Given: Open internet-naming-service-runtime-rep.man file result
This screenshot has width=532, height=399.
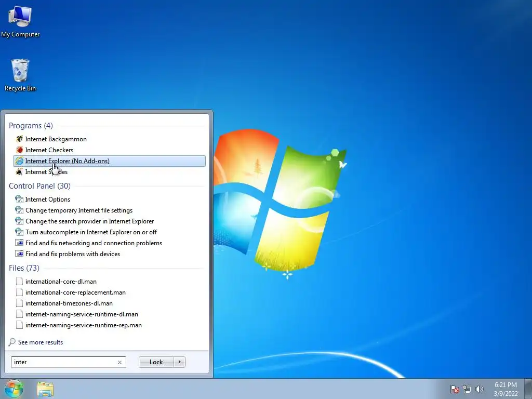Looking at the screenshot, I should click(x=109, y=325).
